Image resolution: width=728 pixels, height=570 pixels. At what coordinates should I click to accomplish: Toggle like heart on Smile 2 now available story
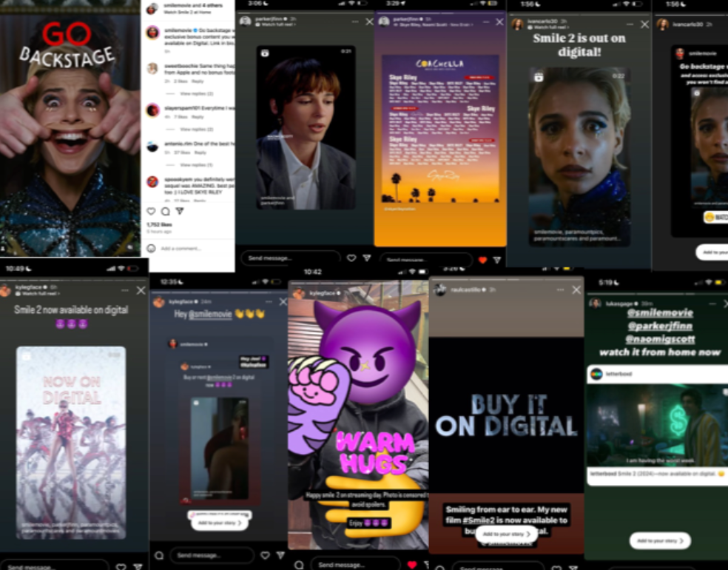[121, 567]
